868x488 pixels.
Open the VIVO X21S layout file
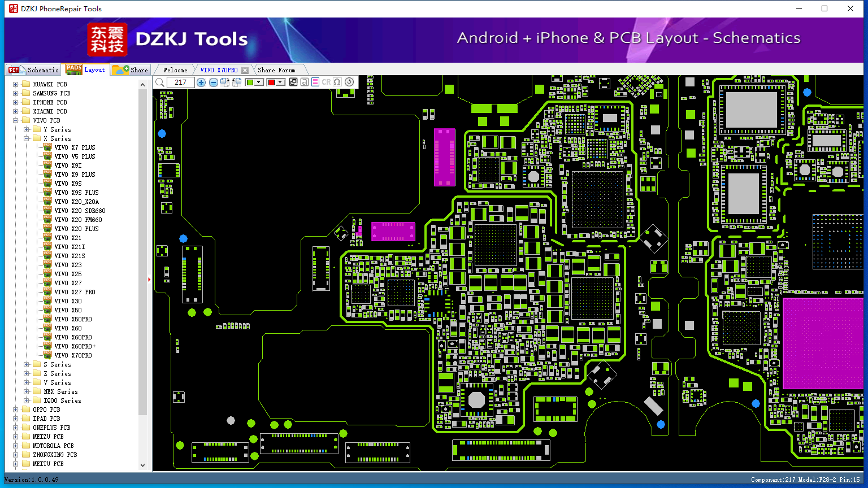(x=70, y=256)
